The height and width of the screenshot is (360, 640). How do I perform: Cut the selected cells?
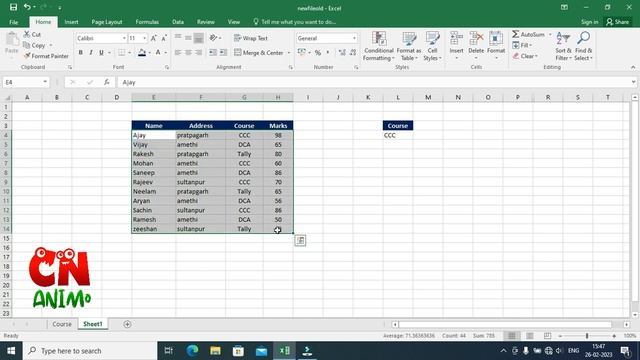[32, 35]
